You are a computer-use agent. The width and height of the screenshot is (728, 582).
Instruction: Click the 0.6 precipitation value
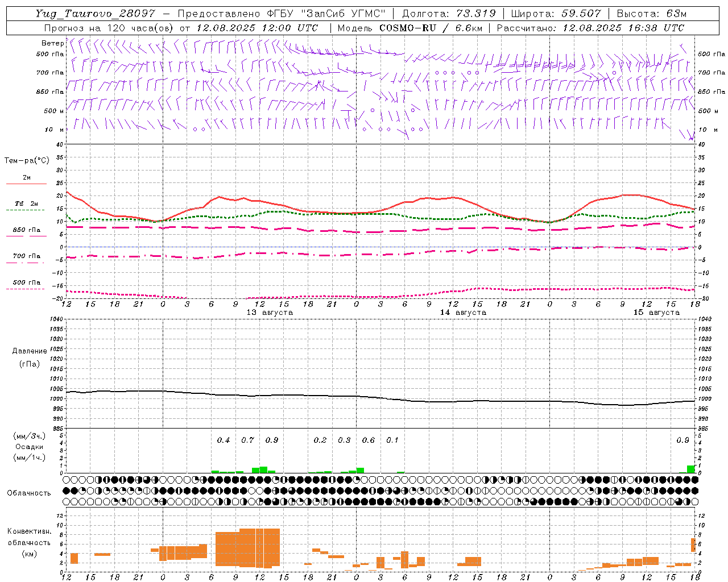coord(369,440)
